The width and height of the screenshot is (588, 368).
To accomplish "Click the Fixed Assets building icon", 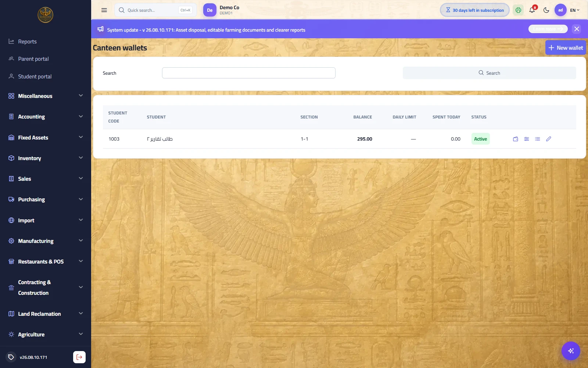I will click(x=11, y=138).
